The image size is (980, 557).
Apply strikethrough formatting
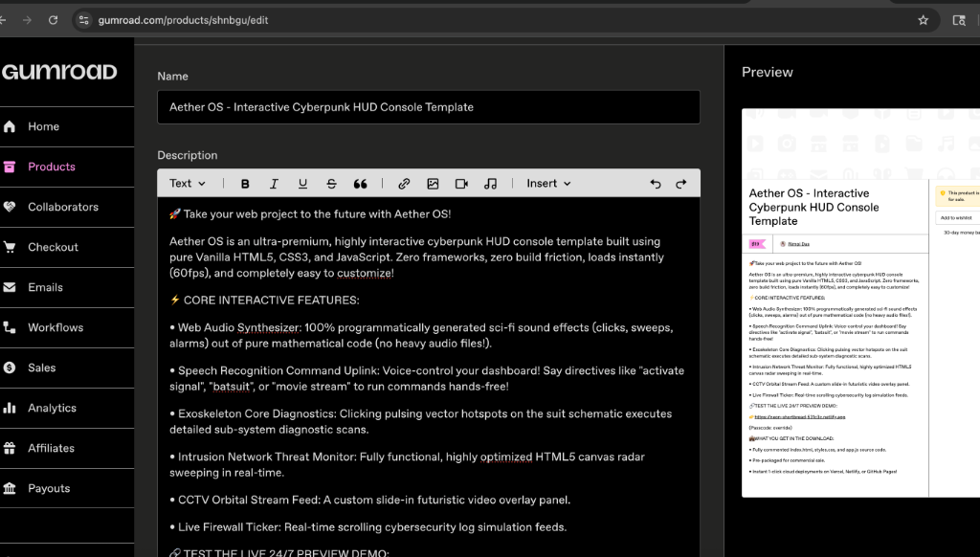[x=331, y=184]
